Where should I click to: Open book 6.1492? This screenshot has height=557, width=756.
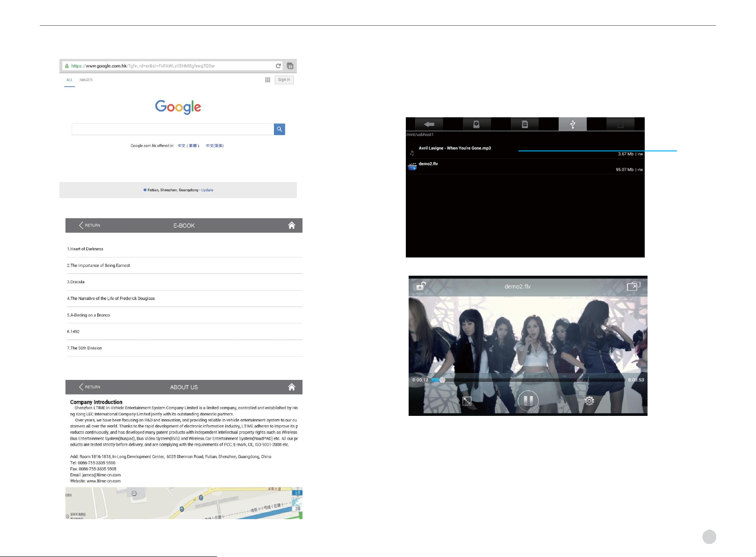click(184, 331)
